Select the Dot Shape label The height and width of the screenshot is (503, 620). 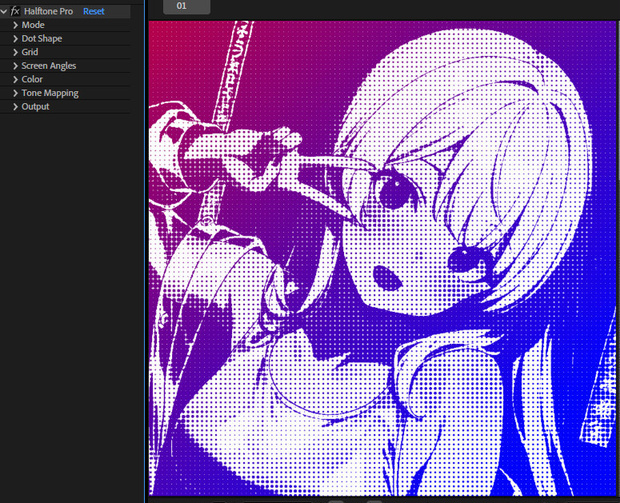(42, 39)
